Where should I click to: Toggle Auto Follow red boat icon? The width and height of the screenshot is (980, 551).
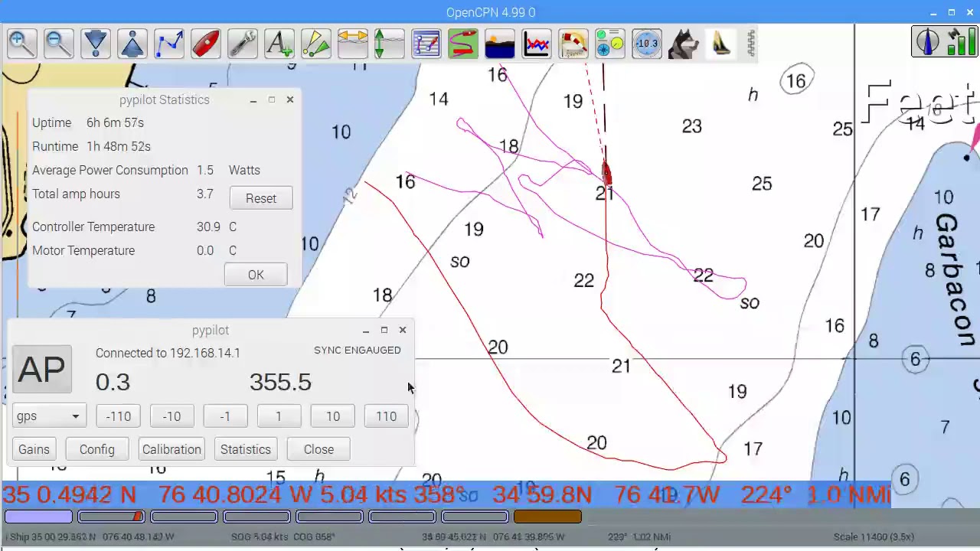click(x=206, y=44)
